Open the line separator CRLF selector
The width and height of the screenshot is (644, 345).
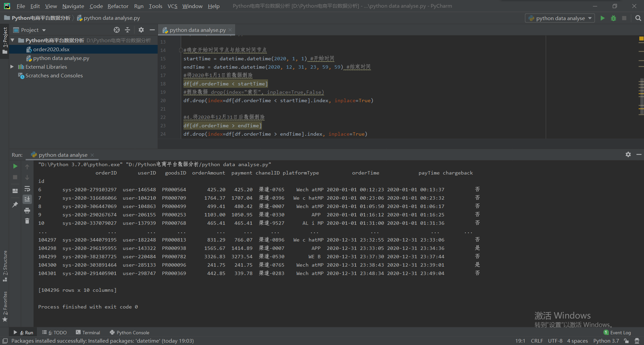click(x=537, y=341)
